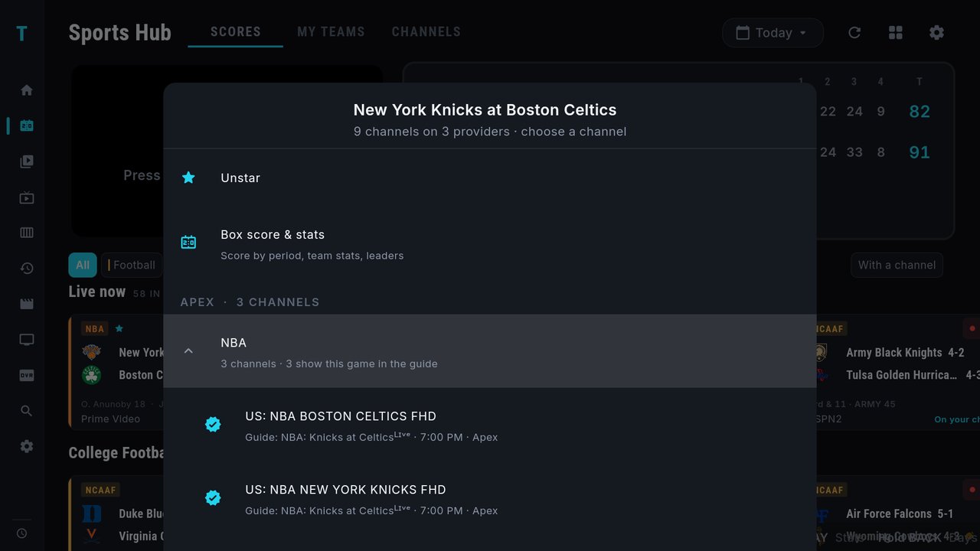This screenshot has height=551, width=980.
Task: Open the history icon in the sidebar
Action: [27, 269]
